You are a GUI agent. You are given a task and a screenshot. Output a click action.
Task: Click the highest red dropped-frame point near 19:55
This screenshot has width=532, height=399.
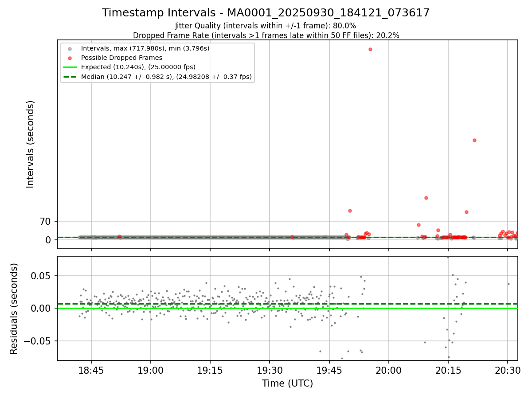click(370, 49)
